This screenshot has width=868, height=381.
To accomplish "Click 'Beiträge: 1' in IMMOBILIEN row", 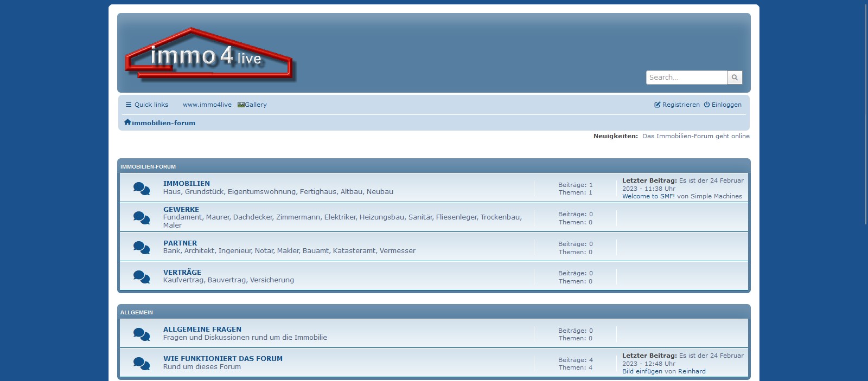I will (x=576, y=185).
